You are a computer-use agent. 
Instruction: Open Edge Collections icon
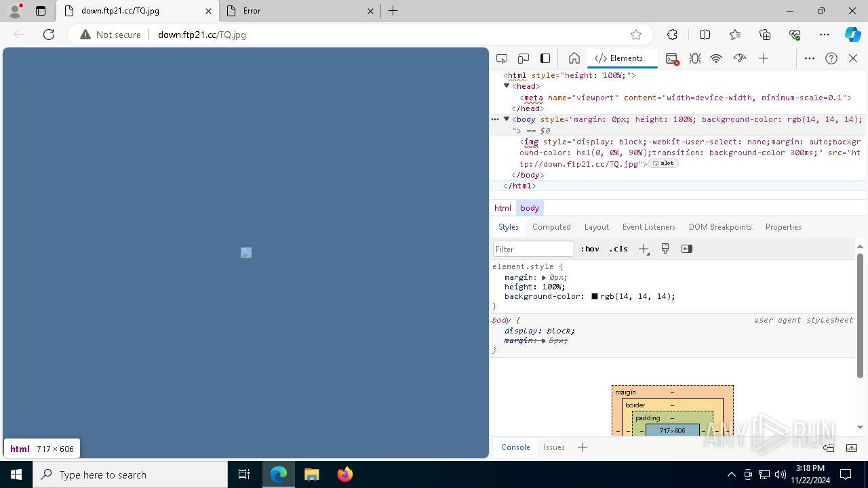tap(765, 35)
